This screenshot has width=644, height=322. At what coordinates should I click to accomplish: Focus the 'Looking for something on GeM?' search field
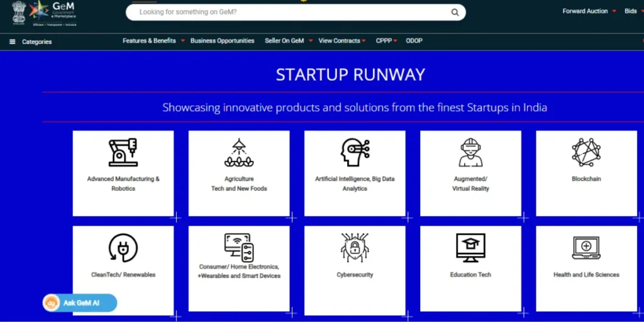click(x=296, y=13)
